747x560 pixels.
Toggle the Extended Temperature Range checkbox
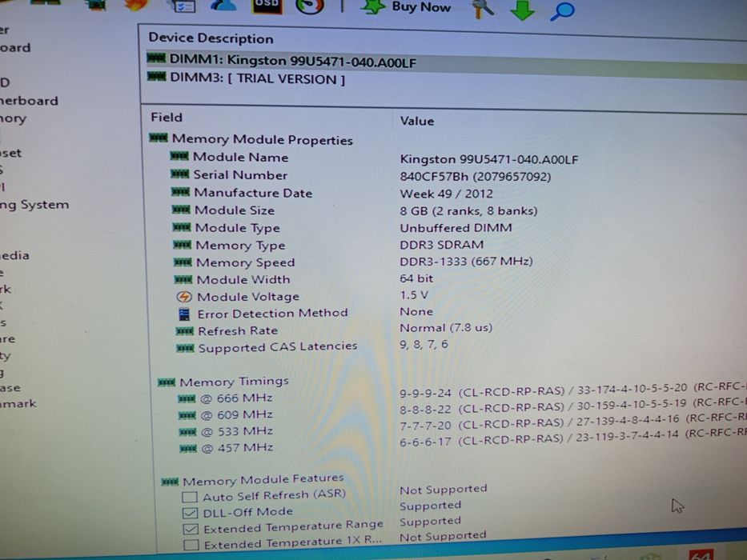(191, 529)
